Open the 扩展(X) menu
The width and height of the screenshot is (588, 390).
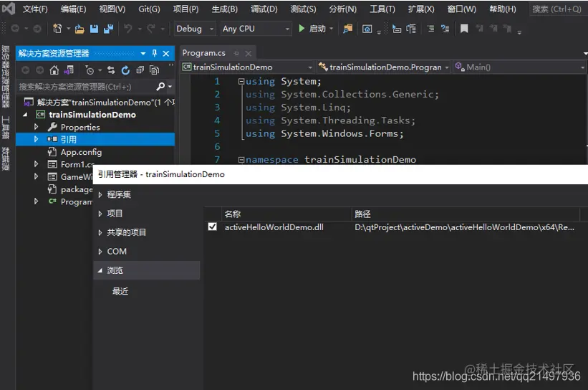pyautogui.click(x=421, y=9)
